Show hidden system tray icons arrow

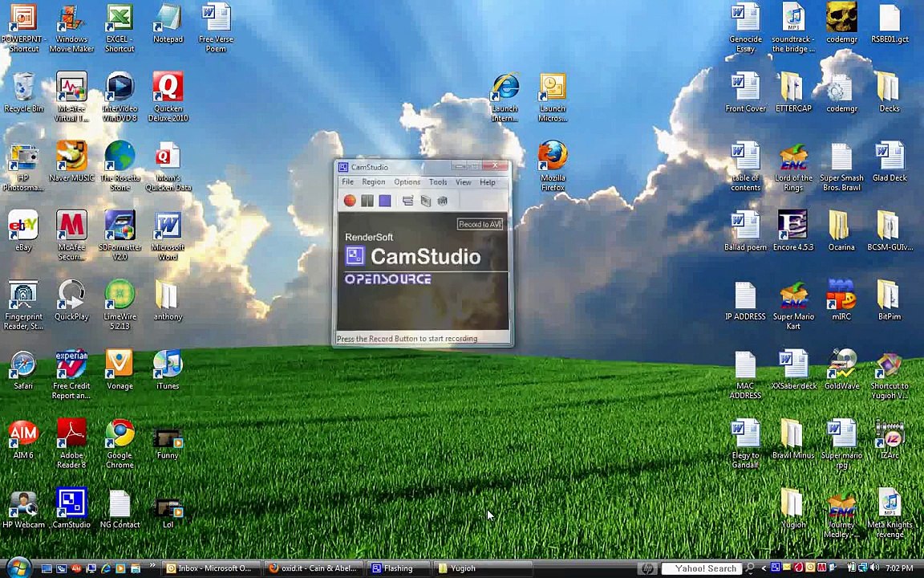click(764, 568)
